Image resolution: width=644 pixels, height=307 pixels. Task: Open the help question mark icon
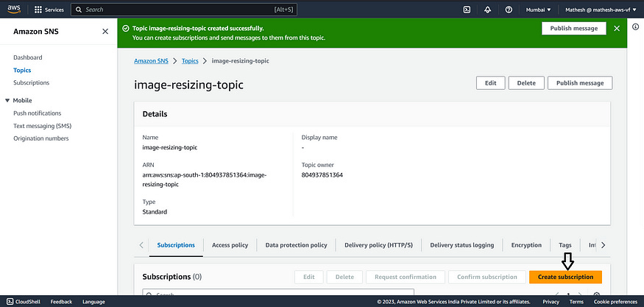coord(509,10)
